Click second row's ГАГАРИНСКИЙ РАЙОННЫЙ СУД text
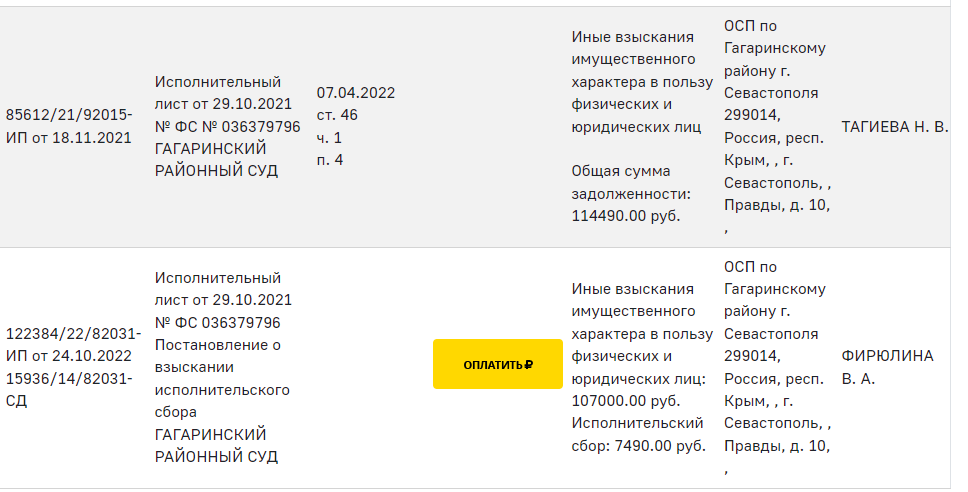Screen dimensions: 968x492 216,445
